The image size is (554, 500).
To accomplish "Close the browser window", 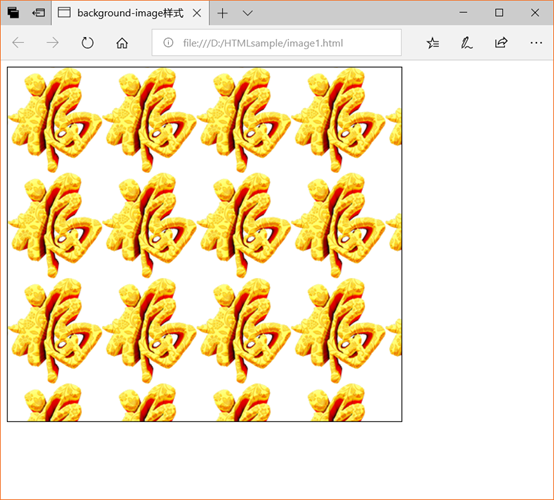I will [x=535, y=13].
